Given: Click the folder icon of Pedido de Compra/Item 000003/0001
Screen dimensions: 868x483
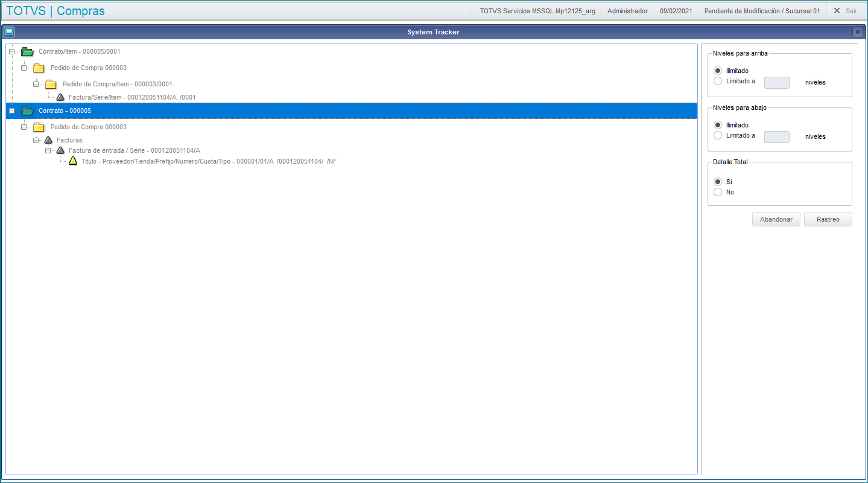Looking at the screenshot, I should 51,85.
